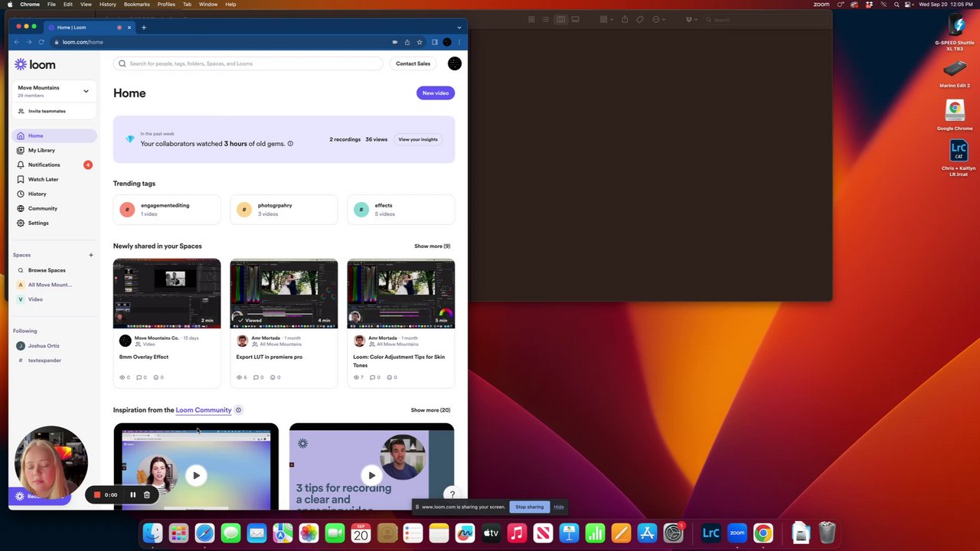
Task: Stop the Loom recording (red button)
Action: 97,495
